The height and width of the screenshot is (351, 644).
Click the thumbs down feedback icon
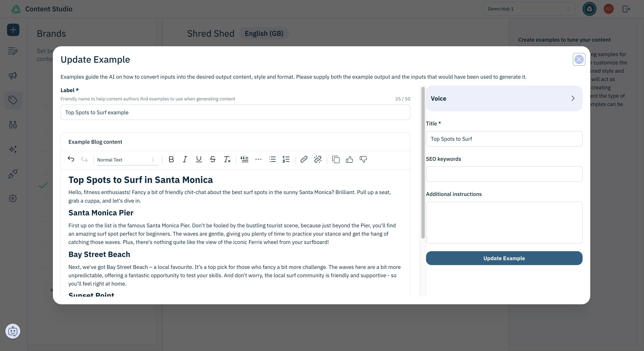363,160
